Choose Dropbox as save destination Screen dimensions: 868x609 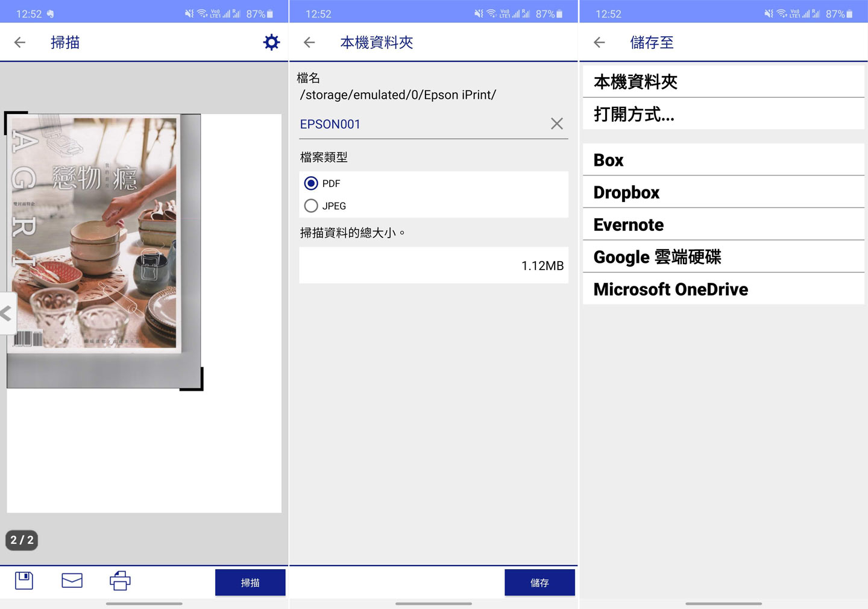pos(626,192)
